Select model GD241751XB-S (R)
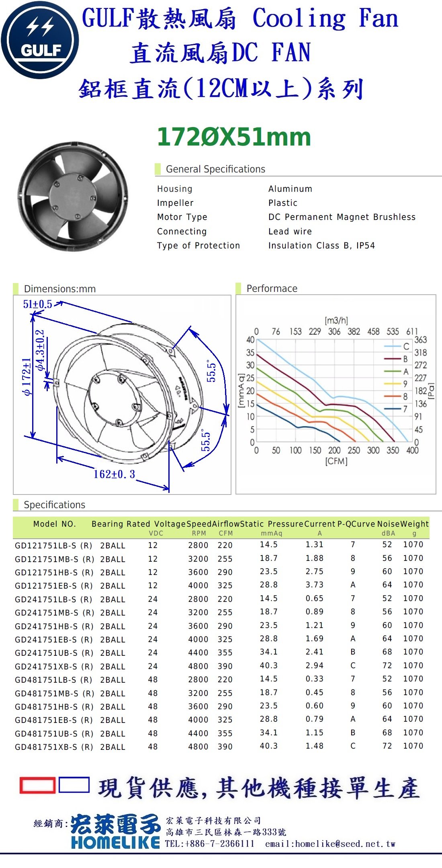 [x=54, y=667]
